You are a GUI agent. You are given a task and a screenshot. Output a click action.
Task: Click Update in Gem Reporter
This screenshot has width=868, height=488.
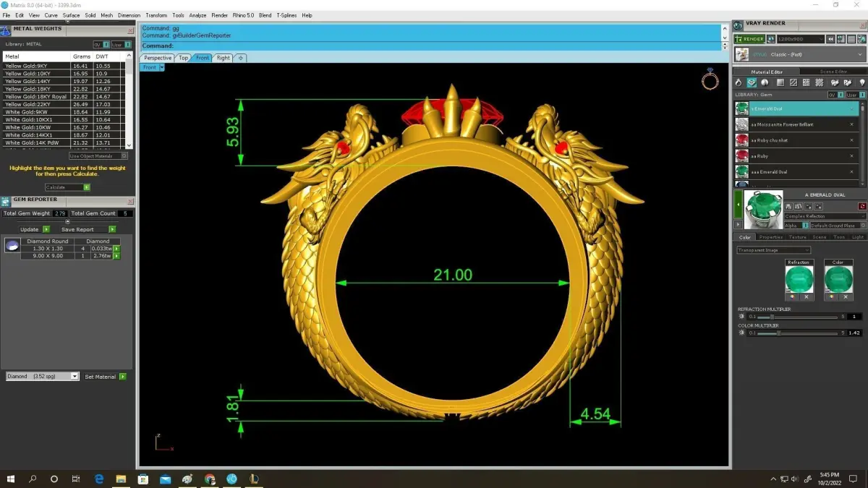(x=33, y=229)
